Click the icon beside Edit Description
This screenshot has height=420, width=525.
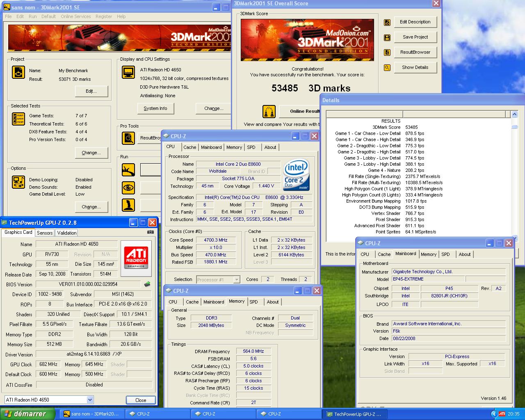(387, 23)
